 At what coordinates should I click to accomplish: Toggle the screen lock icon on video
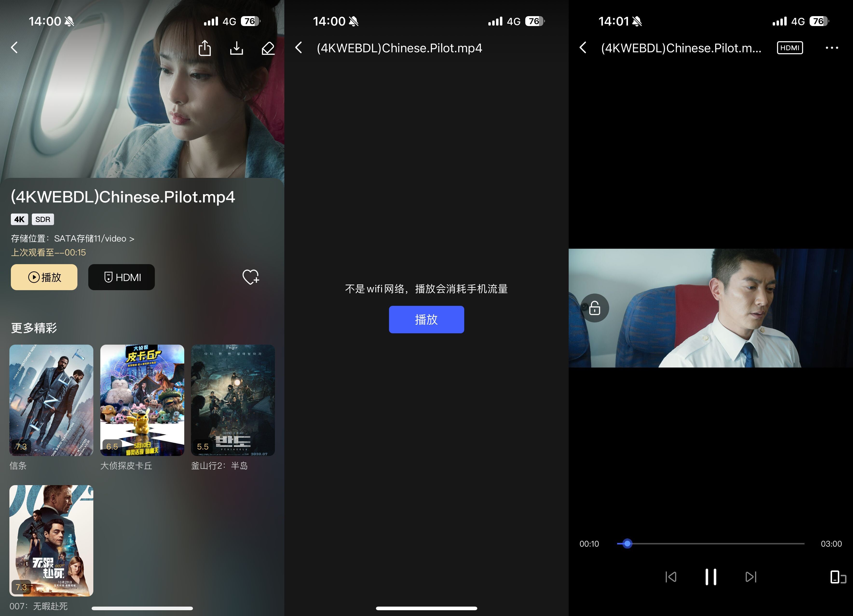pos(594,308)
